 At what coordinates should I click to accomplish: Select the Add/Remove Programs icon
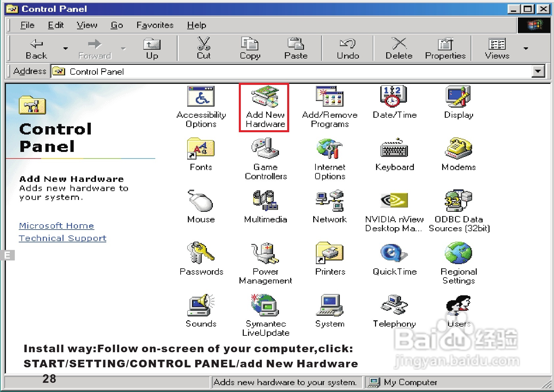point(329,96)
